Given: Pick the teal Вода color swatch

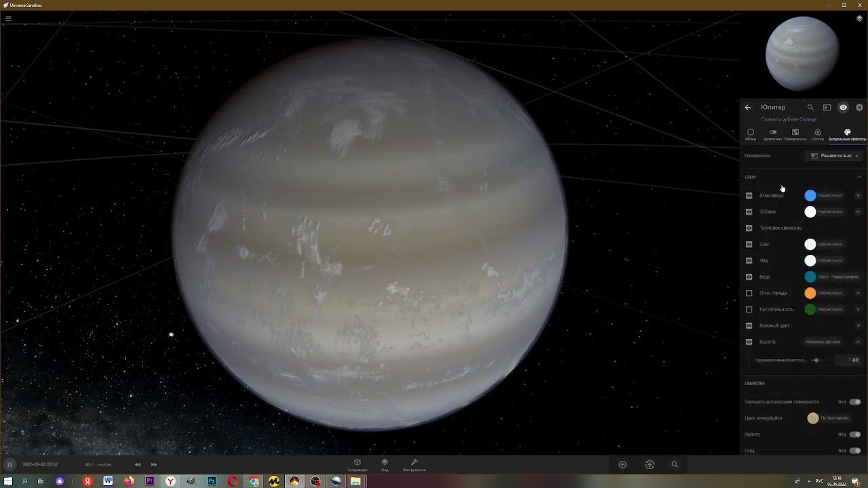Looking at the screenshot, I should coord(810,277).
